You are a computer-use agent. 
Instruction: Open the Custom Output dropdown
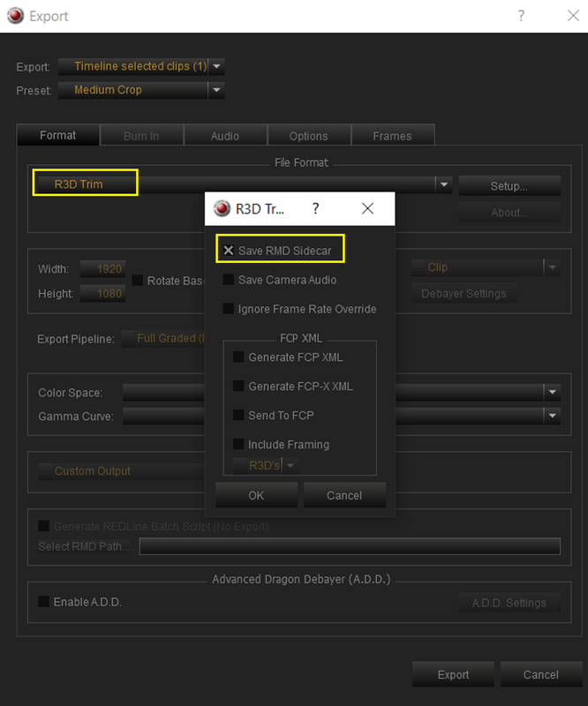tap(121, 471)
